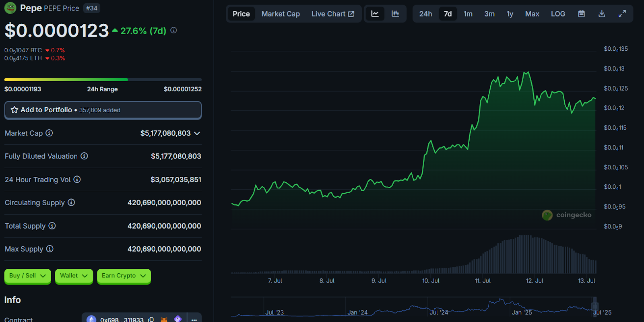Select the 24h time range
The image size is (644, 322).
425,14
